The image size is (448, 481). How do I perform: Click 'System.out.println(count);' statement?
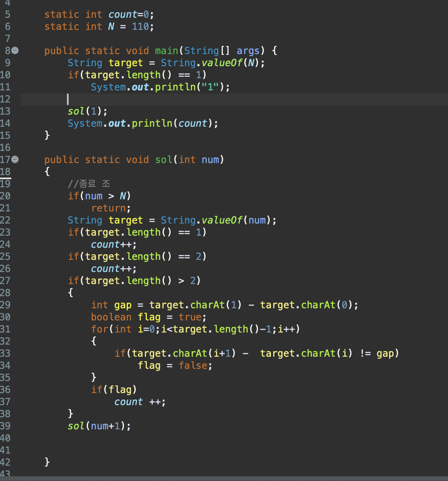(143, 123)
